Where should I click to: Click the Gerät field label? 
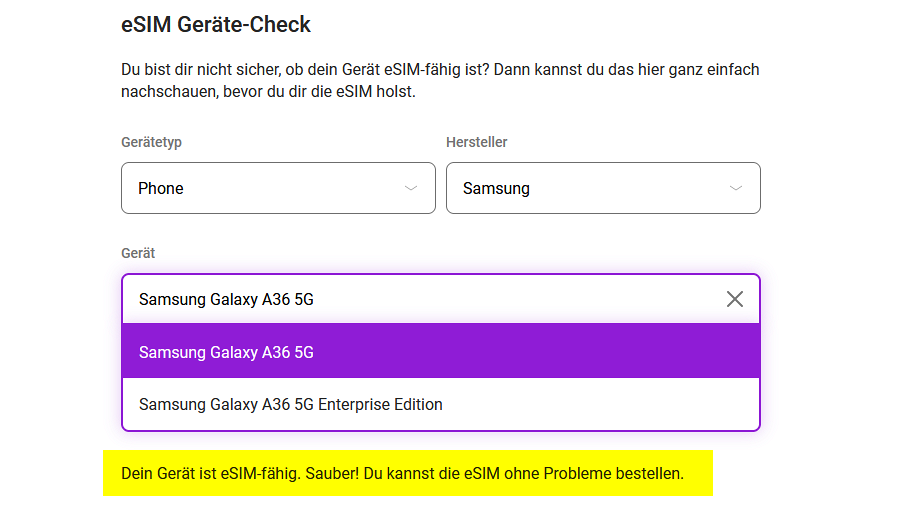tap(138, 253)
